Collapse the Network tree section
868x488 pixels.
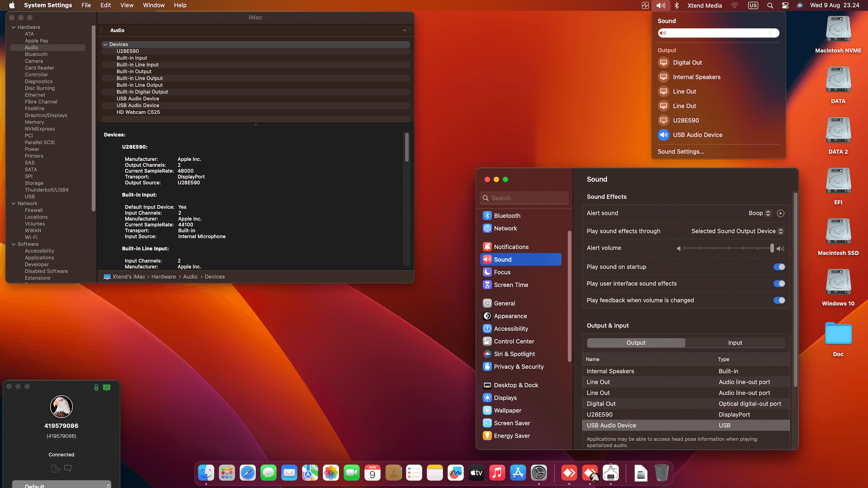tap(14, 203)
